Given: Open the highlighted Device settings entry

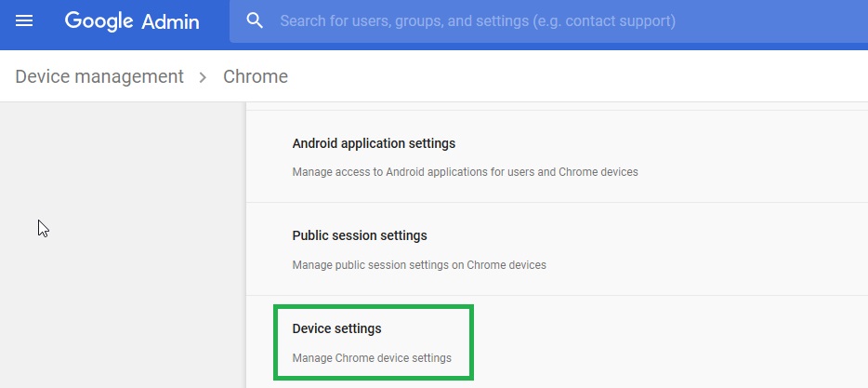Looking at the screenshot, I should pos(336,328).
